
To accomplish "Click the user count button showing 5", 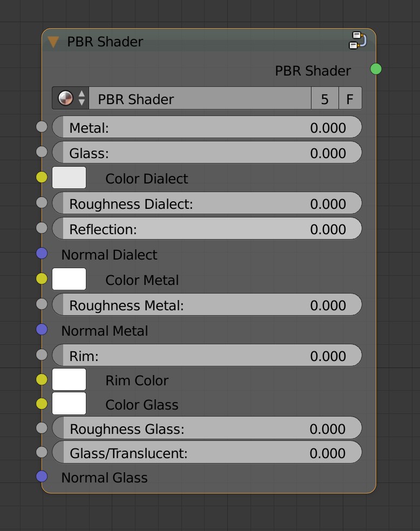I will click(326, 98).
